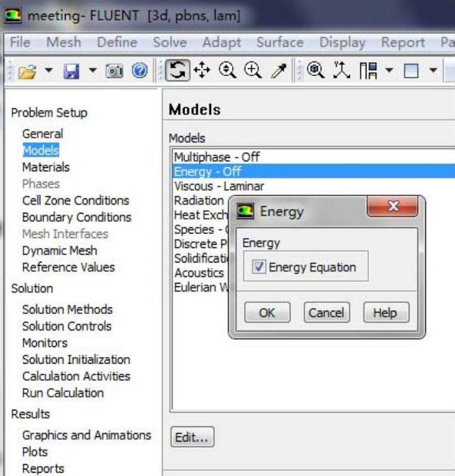Select Graphics and Animations

(x=87, y=435)
